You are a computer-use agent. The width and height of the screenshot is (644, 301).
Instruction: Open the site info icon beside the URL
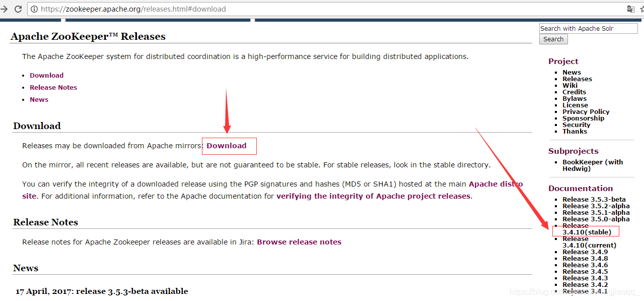34,9
